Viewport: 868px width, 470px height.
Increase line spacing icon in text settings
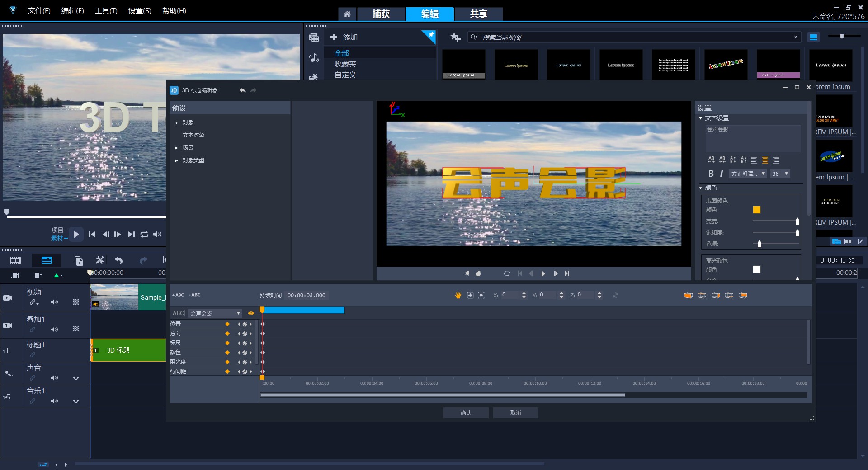pos(733,160)
